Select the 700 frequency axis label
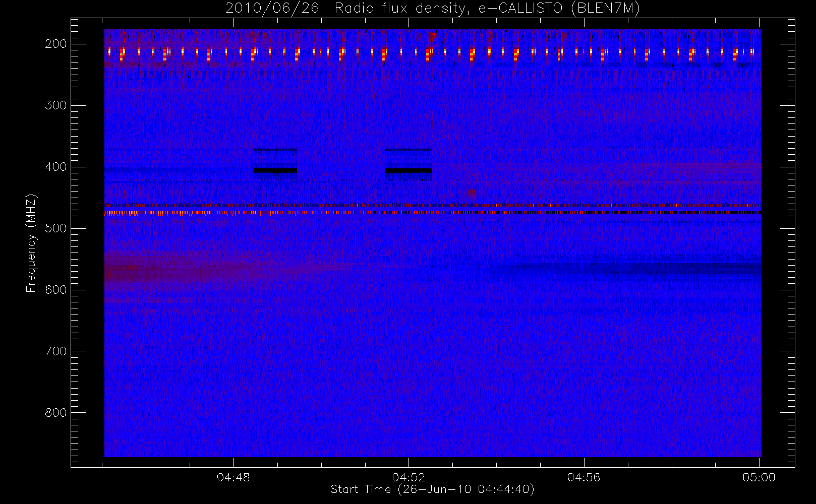The image size is (816, 504). click(x=56, y=351)
